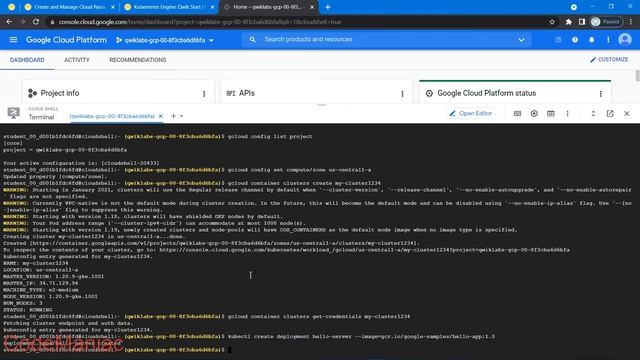Open the browser extensions puzzle icon

coord(568,22)
